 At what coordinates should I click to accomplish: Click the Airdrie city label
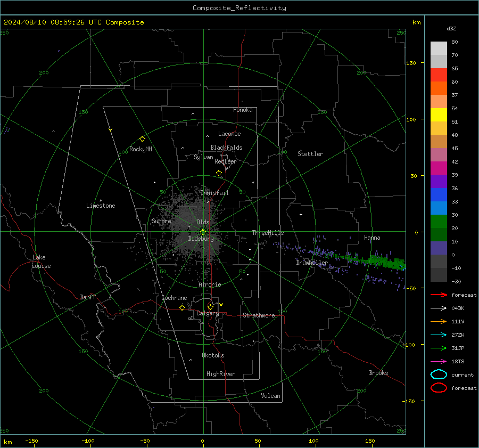(210, 284)
